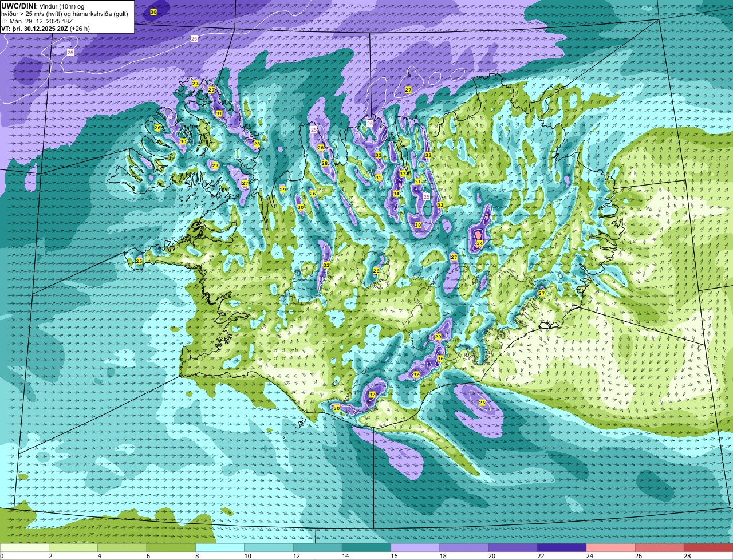The width and height of the screenshot is (733, 560).
Task: Select the light lavender 16–18 m/s legend swatch
Action: tap(415, 547)
